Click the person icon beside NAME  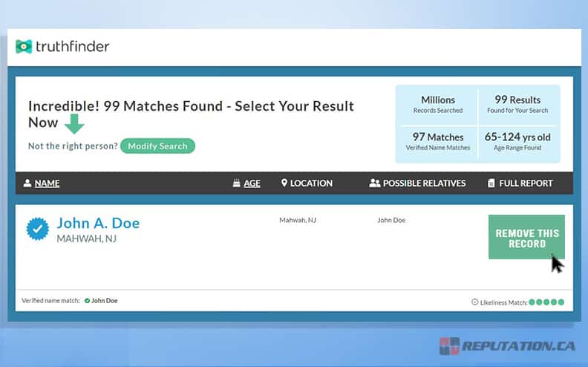[27, 183]
